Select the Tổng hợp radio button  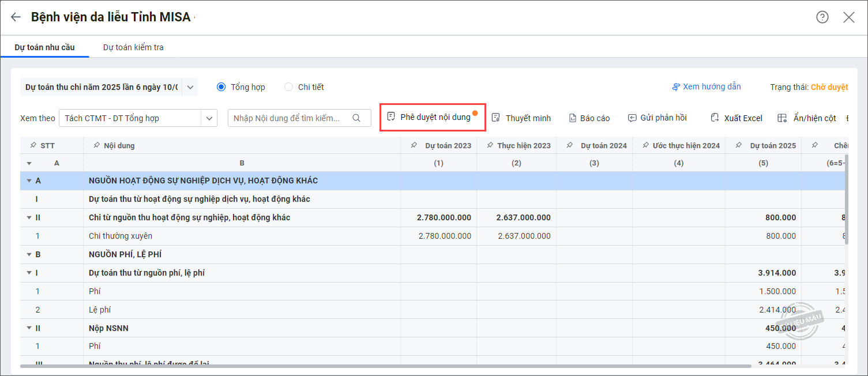pyautogui.click(x=221, y=87)
